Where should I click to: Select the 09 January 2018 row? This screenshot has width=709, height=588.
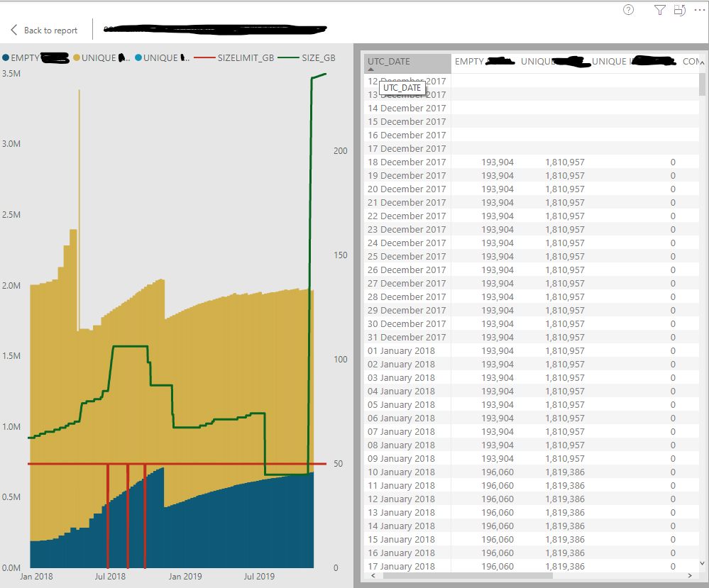(x=532, y=458)
